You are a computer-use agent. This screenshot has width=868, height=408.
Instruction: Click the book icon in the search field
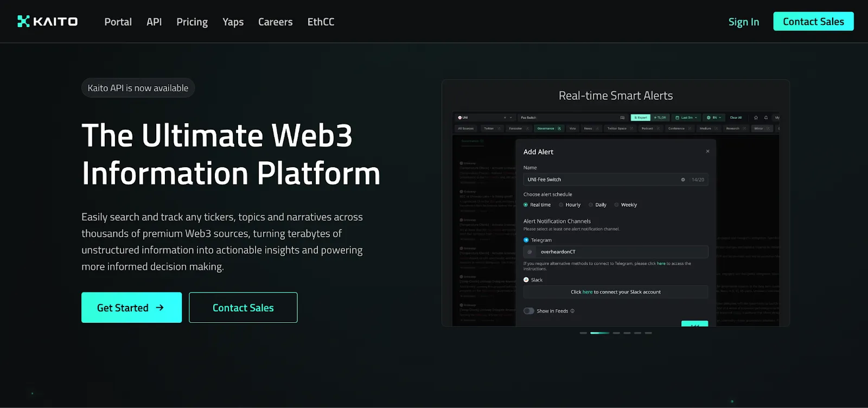pos(622,118)
